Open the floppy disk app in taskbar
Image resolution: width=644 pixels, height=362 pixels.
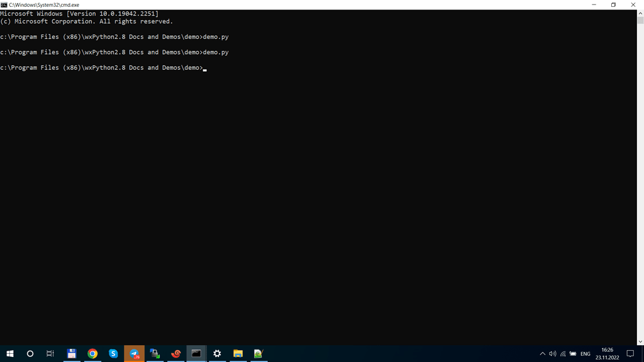point(72,354)
